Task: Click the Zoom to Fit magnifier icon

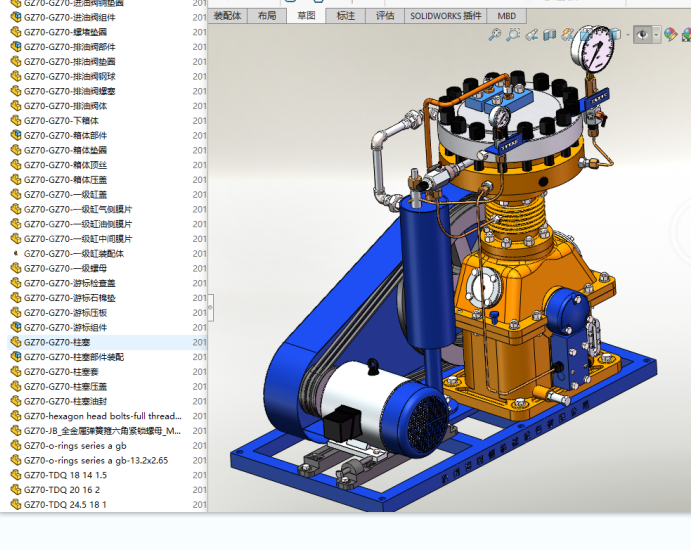Action: (x=494, y=34)
